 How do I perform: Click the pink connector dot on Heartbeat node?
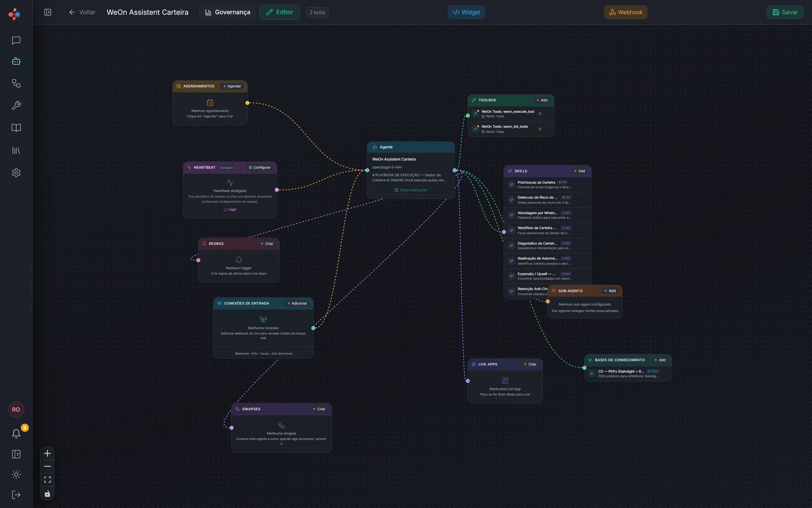277,190
